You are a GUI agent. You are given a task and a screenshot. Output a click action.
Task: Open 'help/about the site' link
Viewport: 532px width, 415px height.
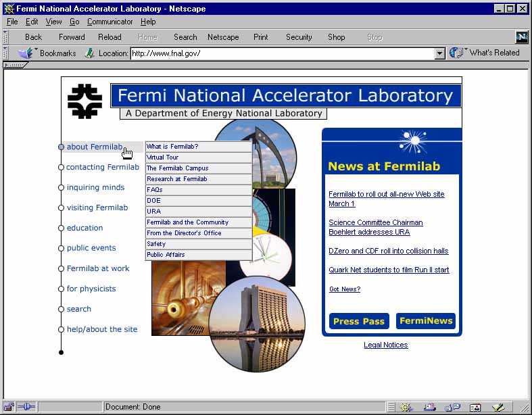102,329
